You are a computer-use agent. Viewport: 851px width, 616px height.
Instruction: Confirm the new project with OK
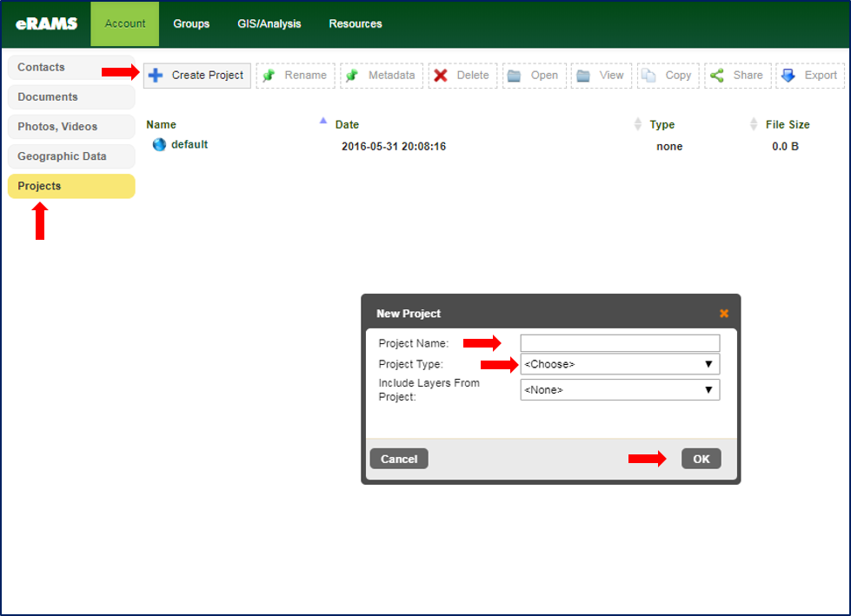coord(701,458)
